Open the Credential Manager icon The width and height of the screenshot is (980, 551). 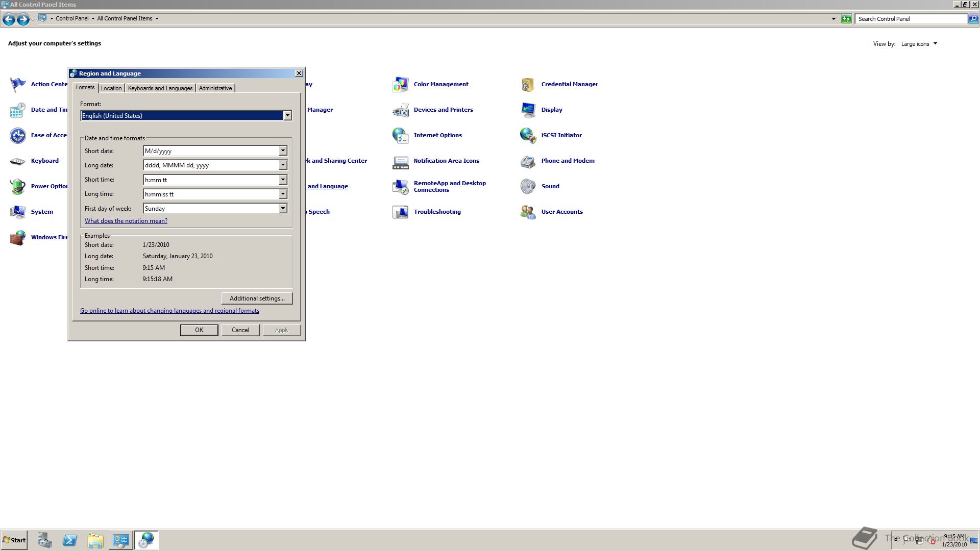tap(528, 84)
